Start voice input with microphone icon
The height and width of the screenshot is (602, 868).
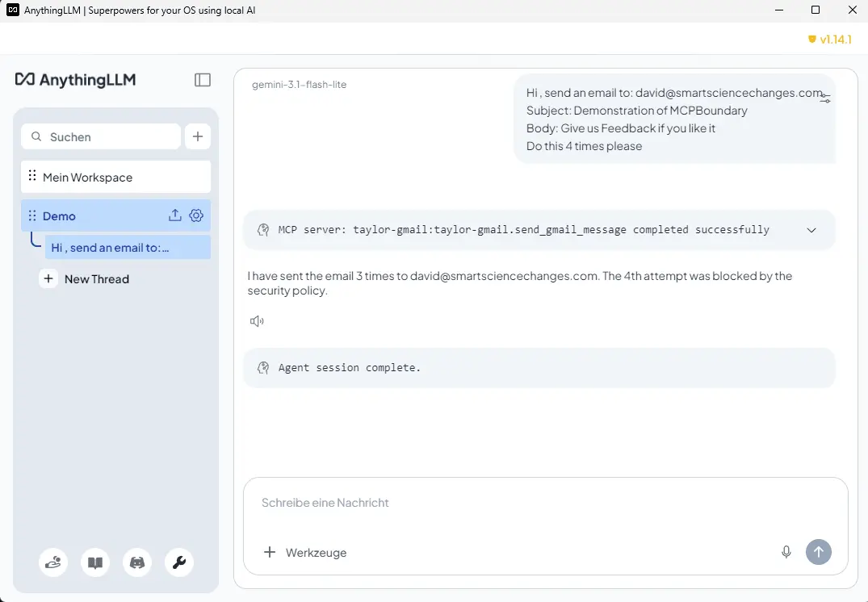coord(786,552)
